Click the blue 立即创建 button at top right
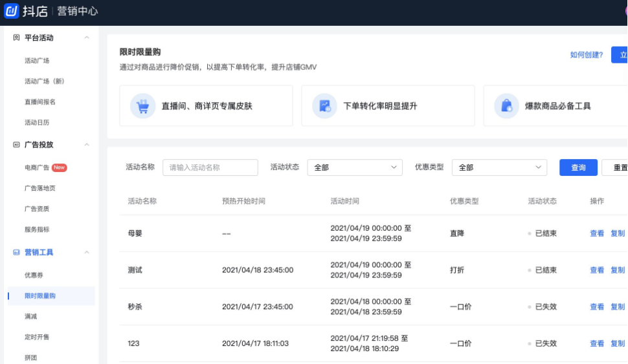628x364 pixels. pos(620,55)
